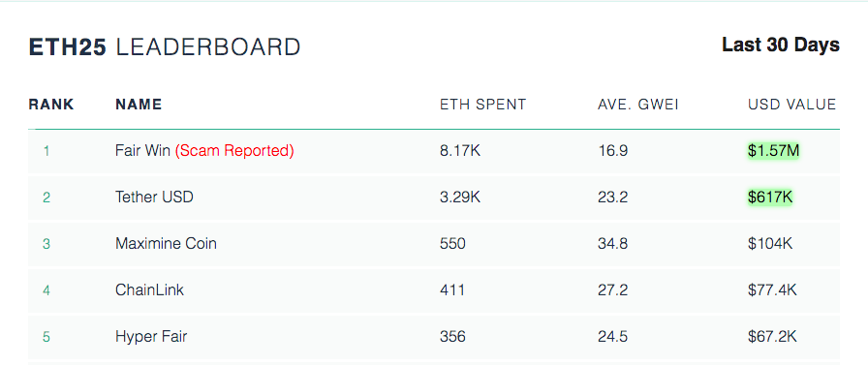This screenshot has height=365, width=868.
Task: Click the ETH25 Leaderboard title
Action: pos(165,47)
